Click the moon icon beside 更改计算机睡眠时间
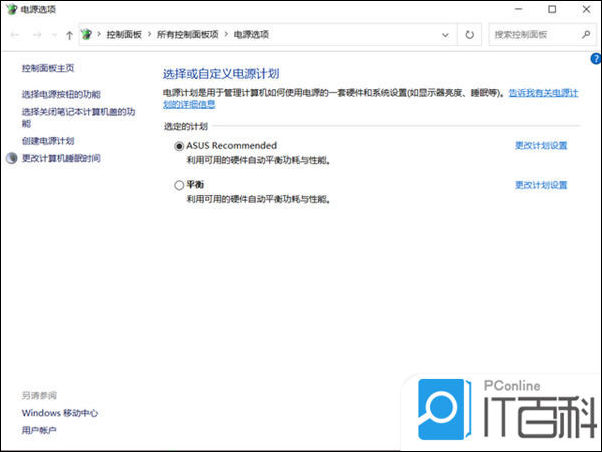Image resolution: width=602 pixels, height=452 pixels. point(12,158)
